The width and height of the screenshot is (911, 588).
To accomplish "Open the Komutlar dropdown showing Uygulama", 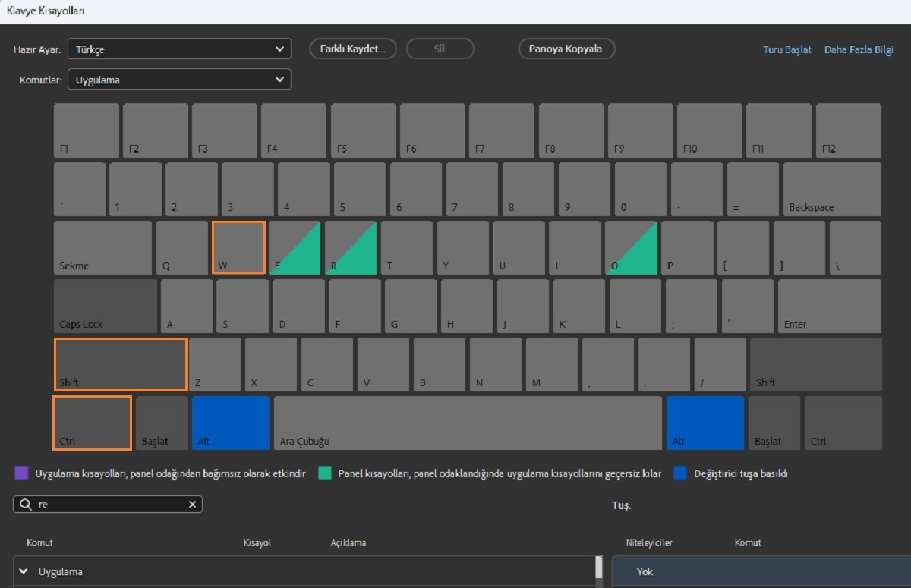I will coord(179,79).
